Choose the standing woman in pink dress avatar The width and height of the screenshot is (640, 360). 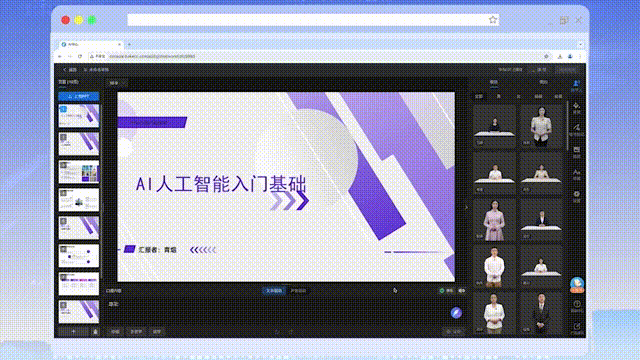point(494,220)
